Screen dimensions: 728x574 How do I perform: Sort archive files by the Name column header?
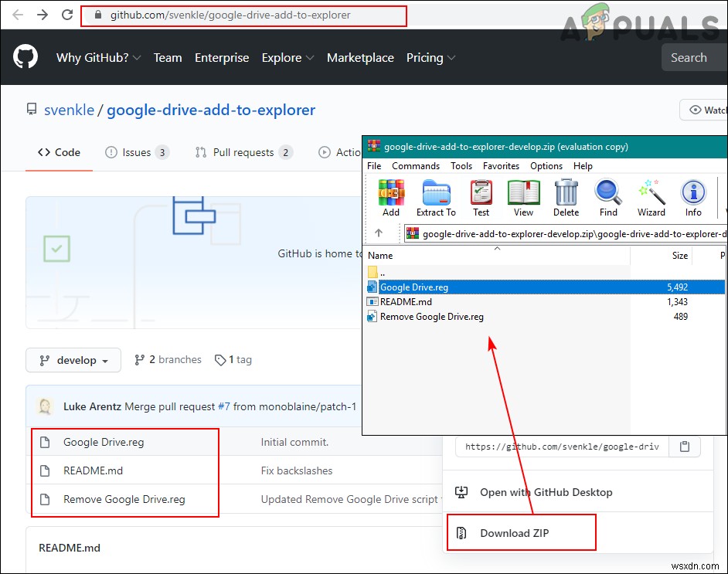(x=380, y=255)
